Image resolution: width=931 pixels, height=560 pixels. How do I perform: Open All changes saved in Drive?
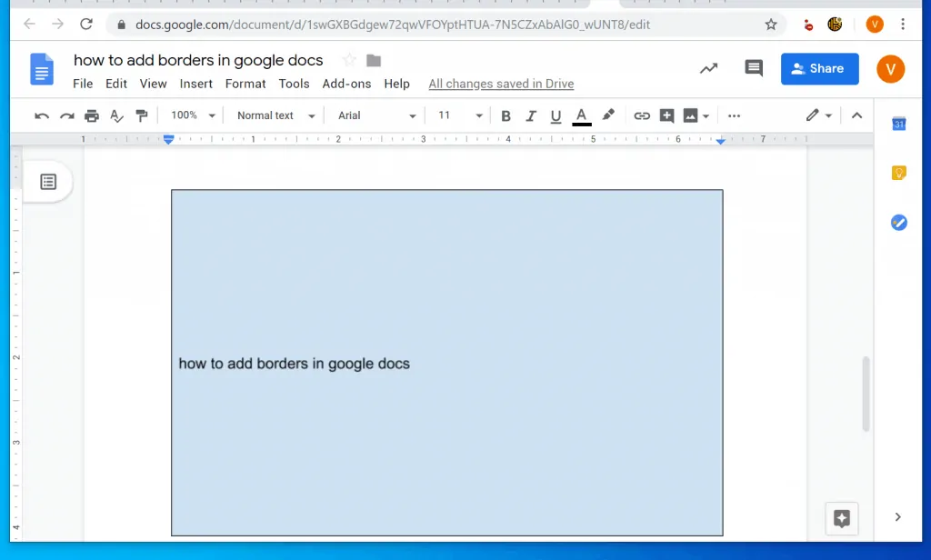[501, 84]
